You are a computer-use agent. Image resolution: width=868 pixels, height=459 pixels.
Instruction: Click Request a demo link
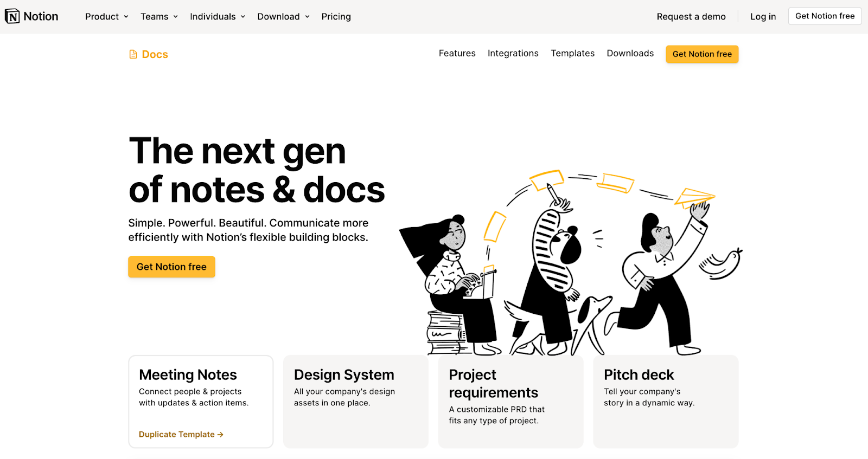(691, 17)
